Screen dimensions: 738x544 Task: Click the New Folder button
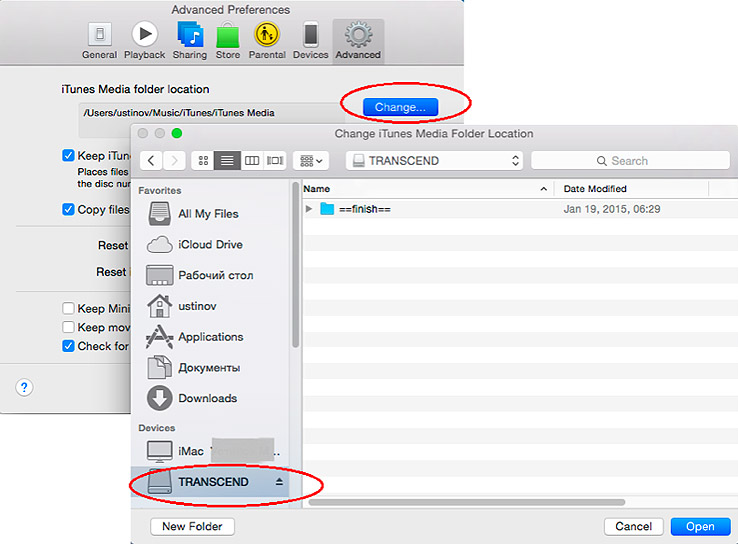[193, 526]
